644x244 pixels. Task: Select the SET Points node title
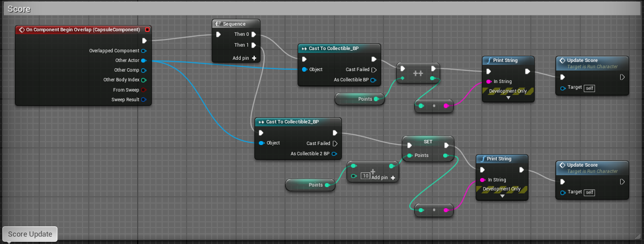click(428, 142)
